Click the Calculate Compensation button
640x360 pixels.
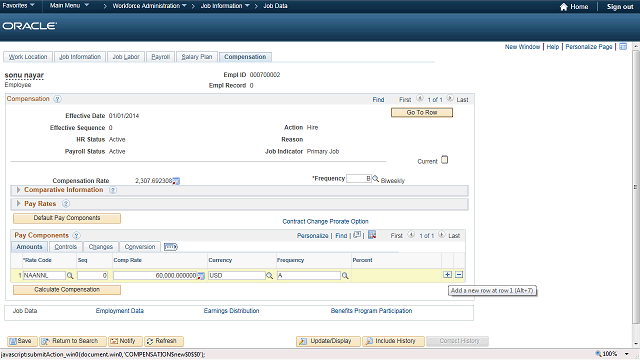[x=67, y=289]
